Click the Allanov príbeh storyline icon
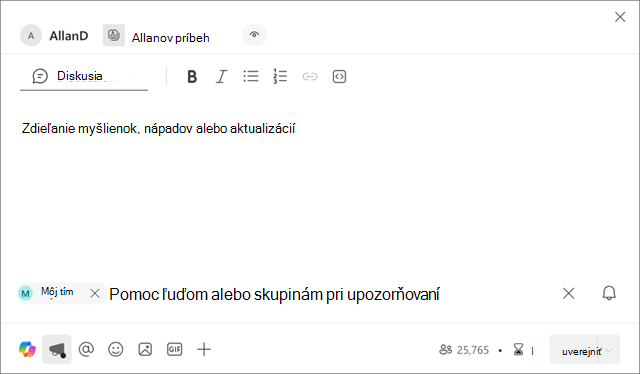Image resolution: width=640 pixels, height=374 pixels. point(113,35)
